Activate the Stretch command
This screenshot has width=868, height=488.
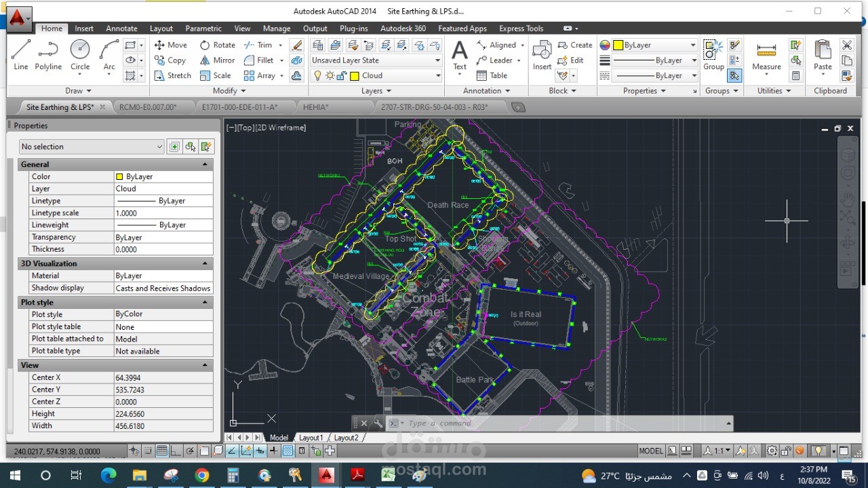point(172,75)
